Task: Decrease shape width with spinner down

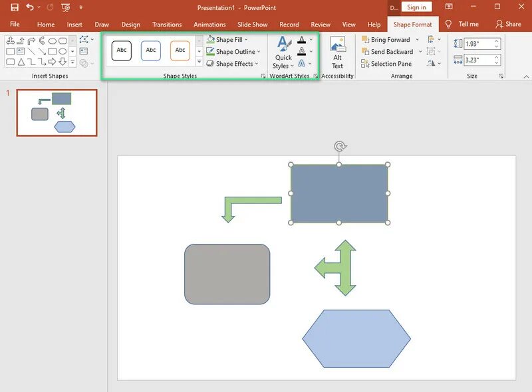Action: (497, 62)
